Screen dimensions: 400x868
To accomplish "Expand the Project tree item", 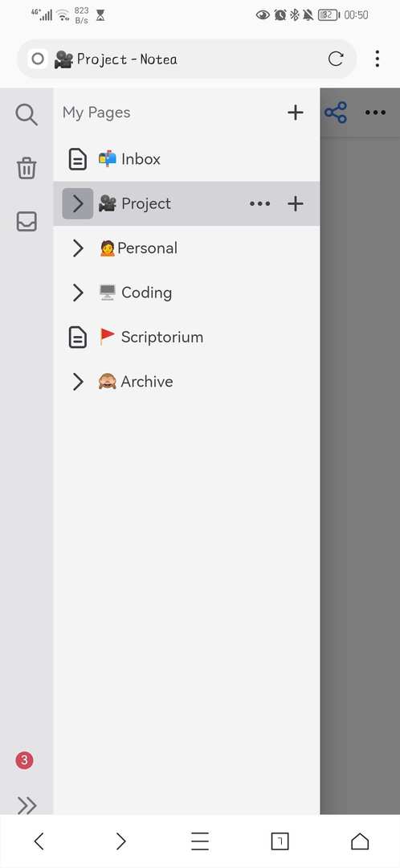I will [x=77, y=203].
